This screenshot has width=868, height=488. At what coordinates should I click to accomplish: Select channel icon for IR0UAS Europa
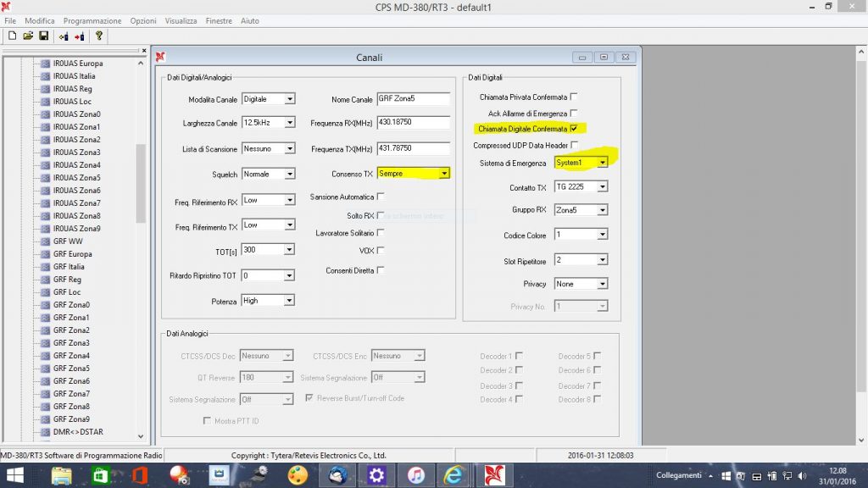[46, 64]
